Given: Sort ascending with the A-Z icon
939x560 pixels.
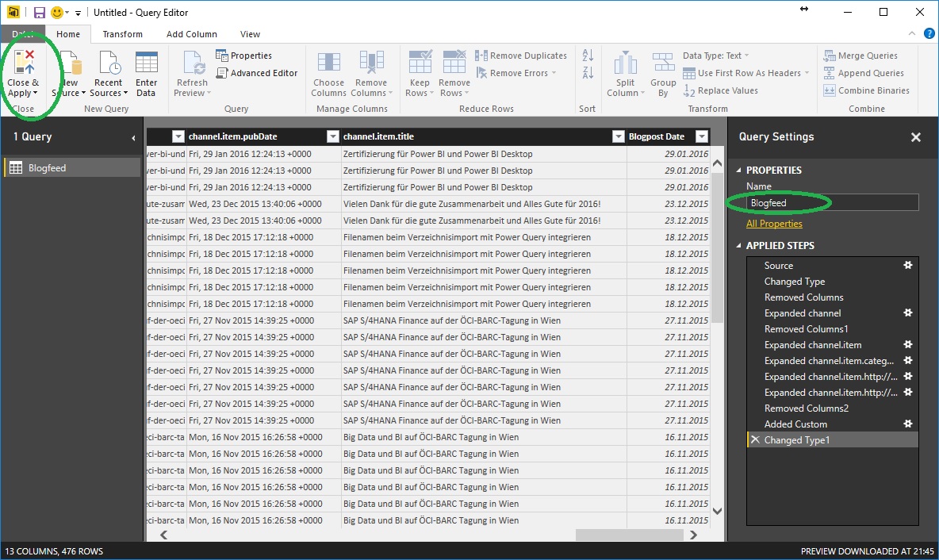Looking at the screenshot, I should pyautogui.click(x=588, y=56).
